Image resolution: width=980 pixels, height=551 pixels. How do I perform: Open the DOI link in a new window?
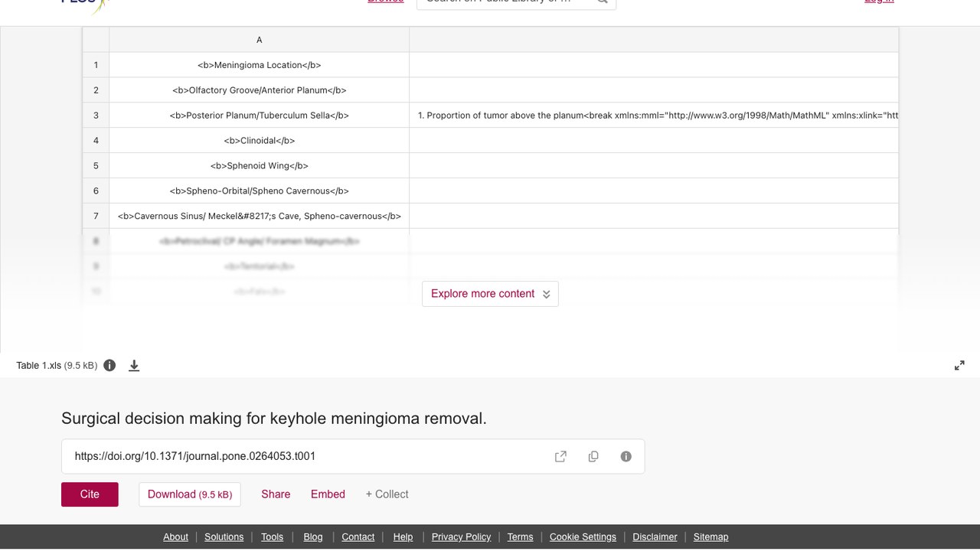click(560, 456)
